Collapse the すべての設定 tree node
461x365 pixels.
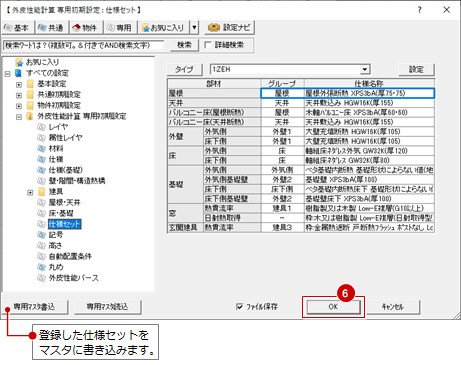click(8, 73)
